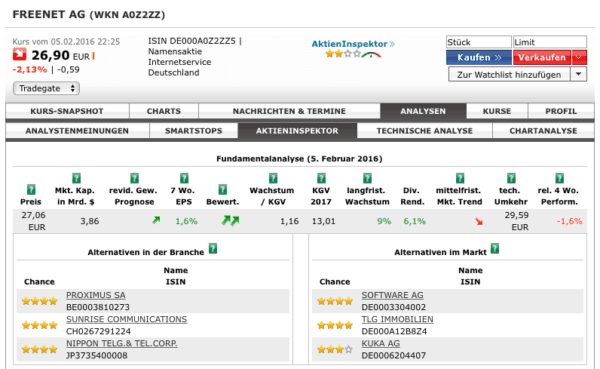The height and width of the screenshot is (369, 600).
Task: Open PROXIMUS SA link
Action: click(x=96, y=295)
